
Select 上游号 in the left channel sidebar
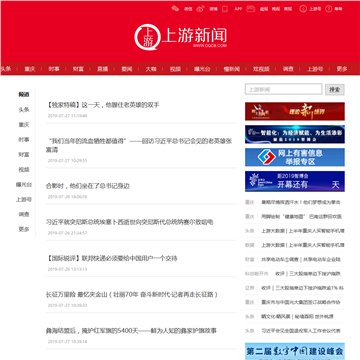(x=24, y=199)
